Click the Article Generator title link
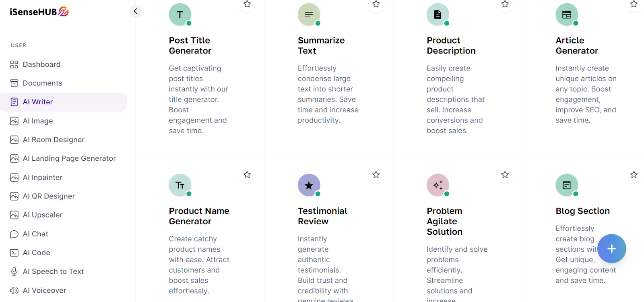Image resolution: width=644 pixels, height=302 pixels. pyautogui.click(x=577, y=46)
